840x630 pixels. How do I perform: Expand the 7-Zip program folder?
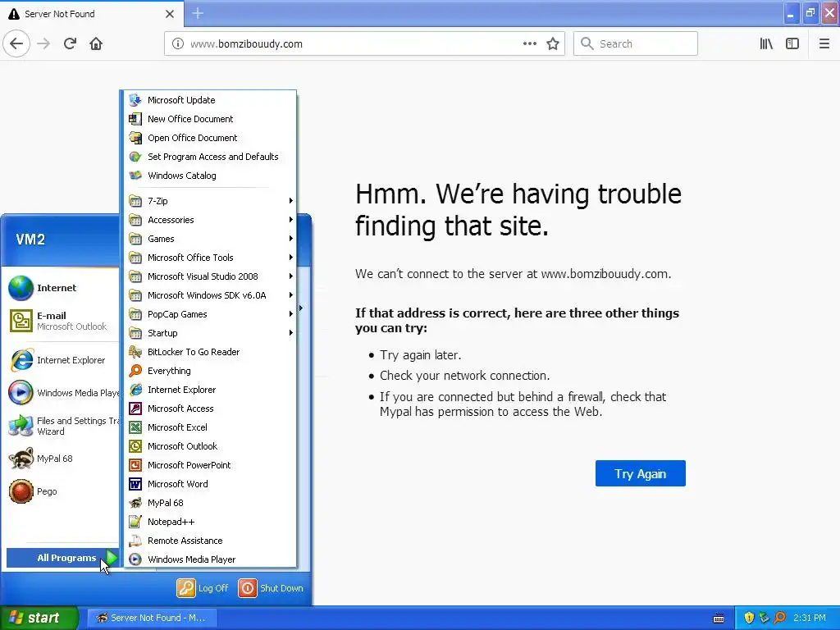click(x=210, y=201)
